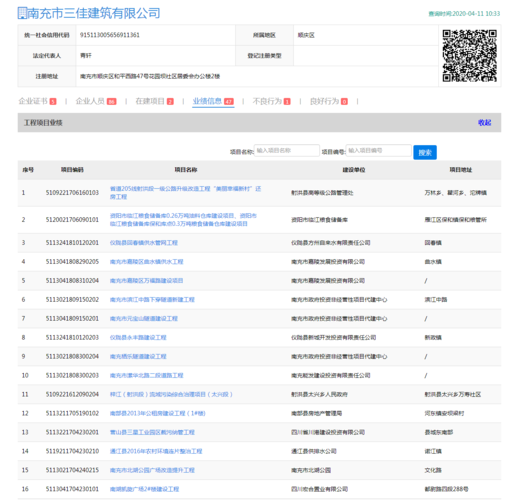Click project code 5113021704240215
This screenshot has height=500, width=523.
point(72,470)
